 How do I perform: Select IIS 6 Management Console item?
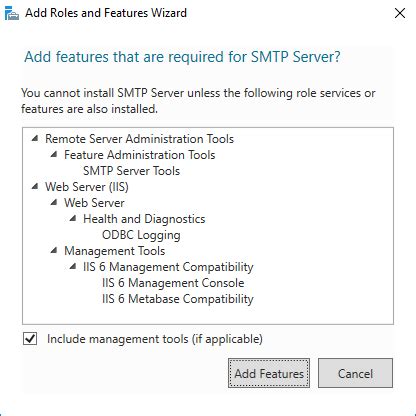(173, 283)
